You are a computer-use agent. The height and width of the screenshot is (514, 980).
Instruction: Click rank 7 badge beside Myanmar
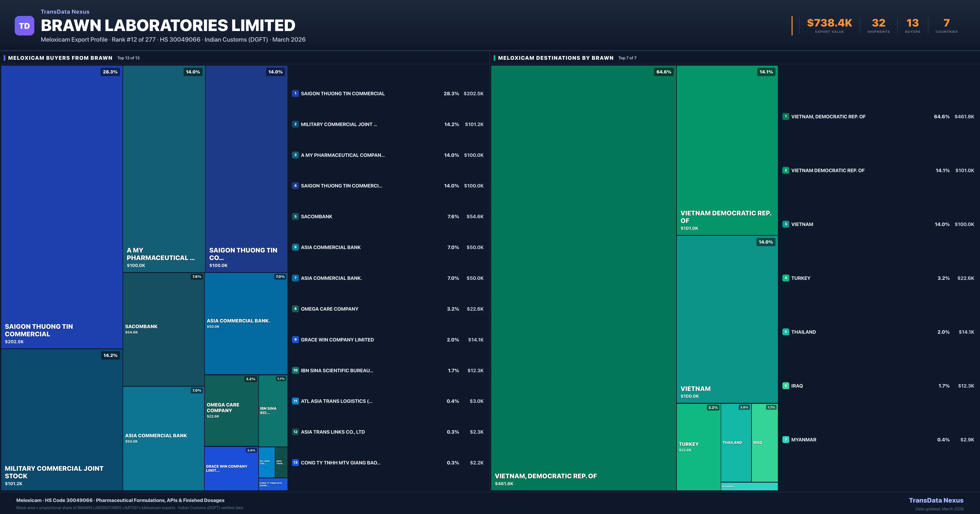pyautogui.click(x=786, y=440)
